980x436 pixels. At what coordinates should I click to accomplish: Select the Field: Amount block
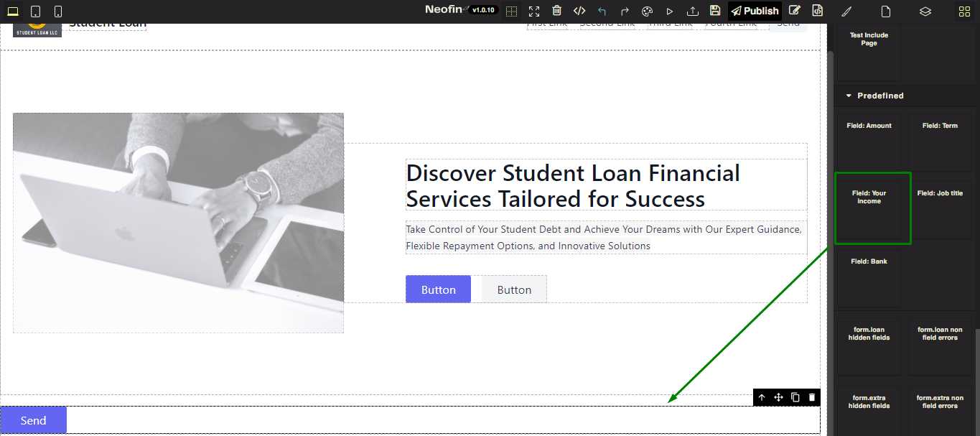coord(869,142)
